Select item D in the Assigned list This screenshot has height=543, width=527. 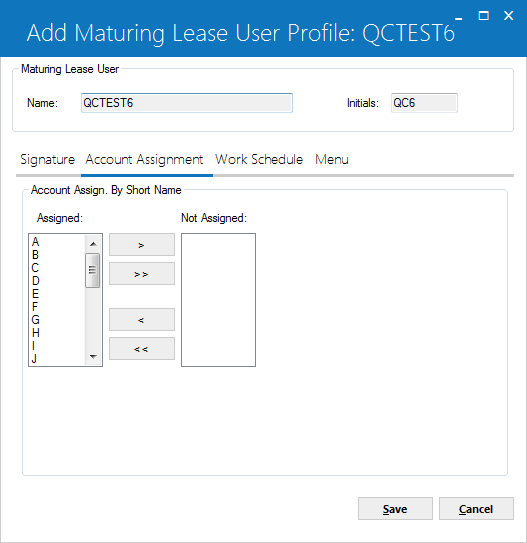[x=57, y=281]
